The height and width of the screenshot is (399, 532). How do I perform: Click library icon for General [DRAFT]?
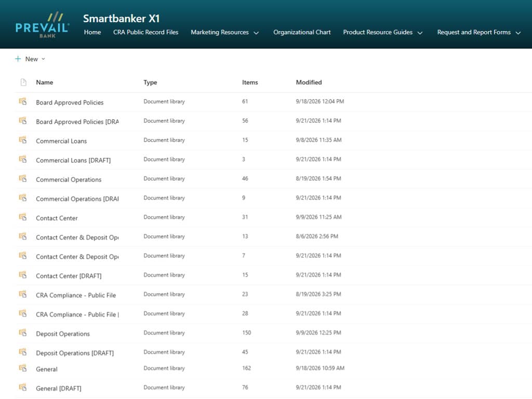point(23,387)
